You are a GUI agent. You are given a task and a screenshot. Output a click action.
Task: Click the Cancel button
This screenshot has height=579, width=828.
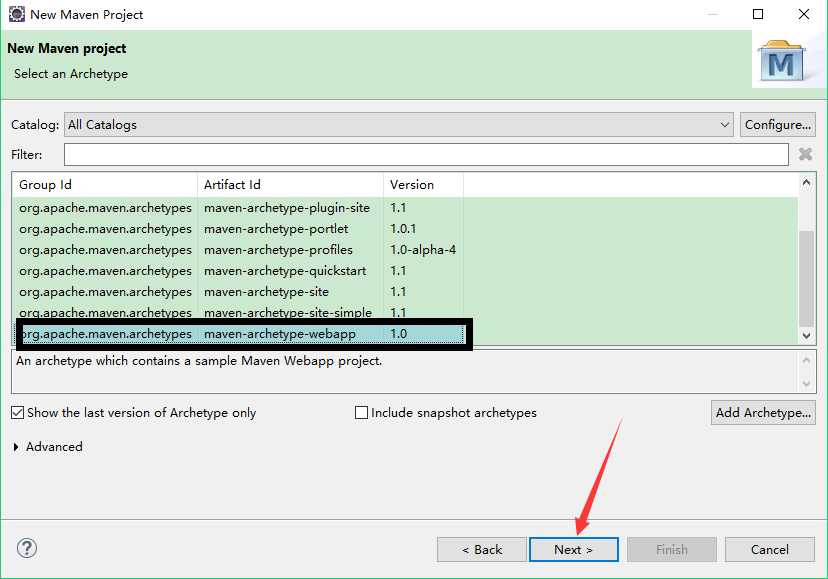pyautogui.click(x=769, y=549)
